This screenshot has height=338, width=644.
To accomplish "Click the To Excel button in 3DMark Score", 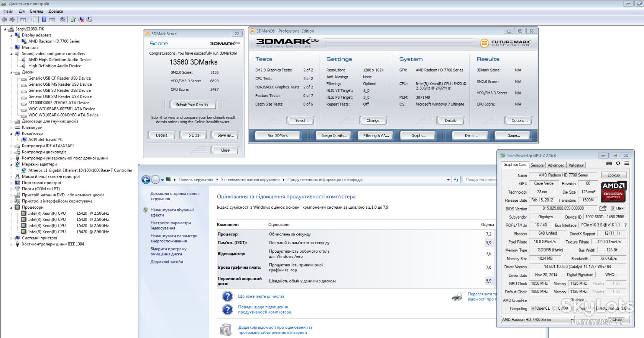I will coord(194,135).
